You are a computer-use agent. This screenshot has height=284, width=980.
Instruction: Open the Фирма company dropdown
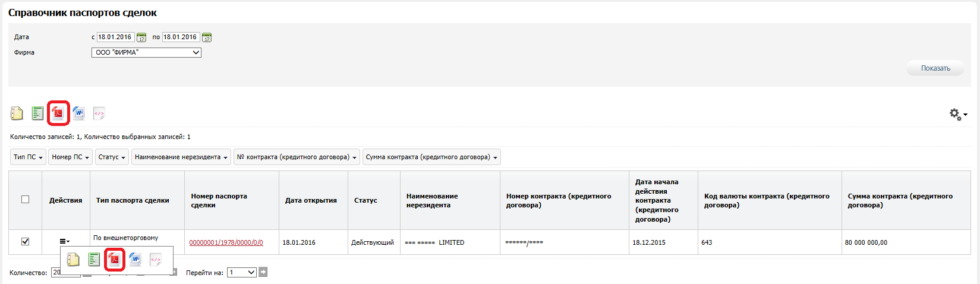tap(146, 53)
